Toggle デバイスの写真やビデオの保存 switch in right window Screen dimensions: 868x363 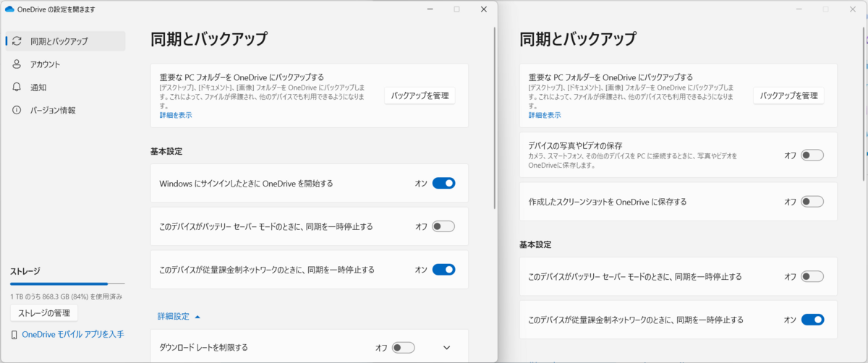tap(812, 155)
